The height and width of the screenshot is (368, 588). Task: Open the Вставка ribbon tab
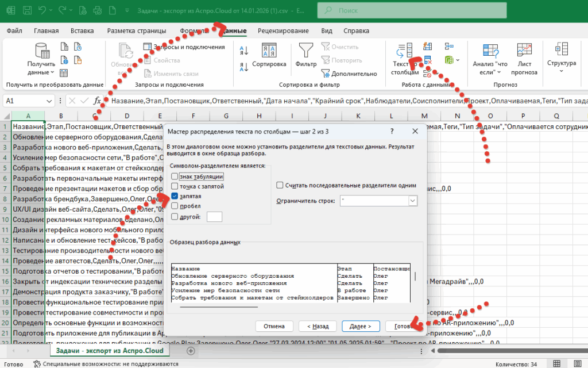pos(82,31)
